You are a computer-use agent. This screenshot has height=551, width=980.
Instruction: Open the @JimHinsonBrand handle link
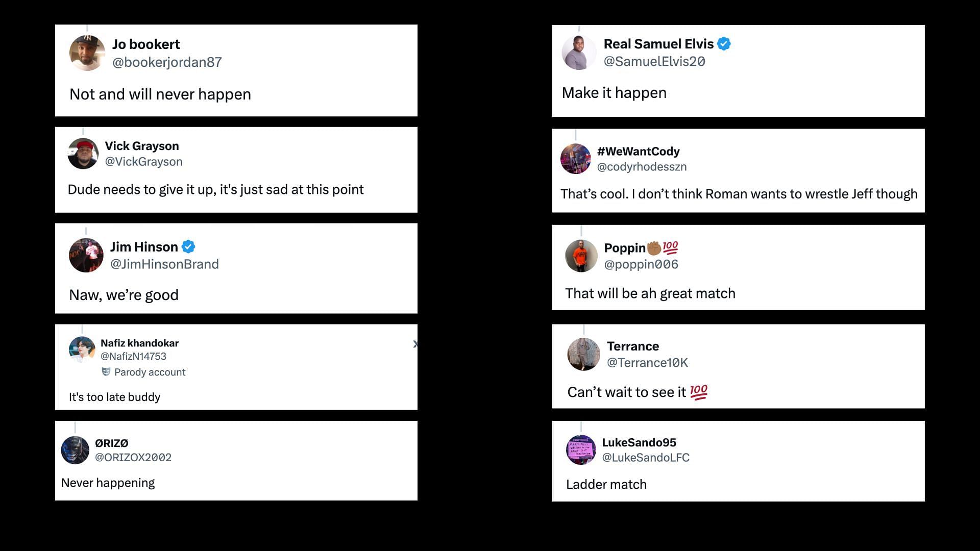click(x=164, y=264)
